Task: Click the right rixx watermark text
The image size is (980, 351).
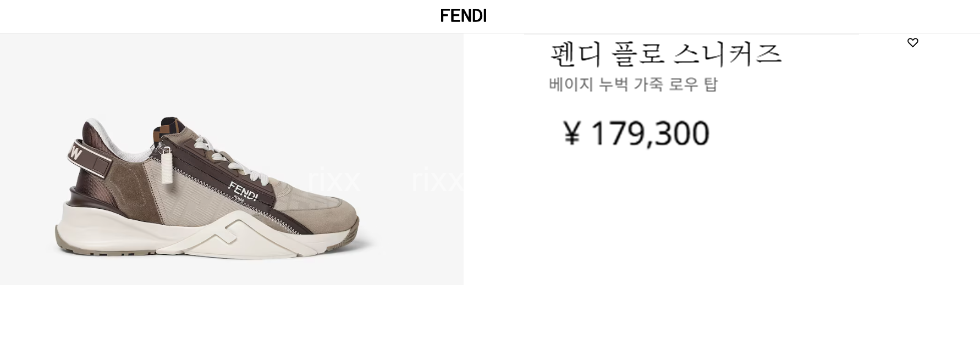Action: pyautogui.click(x=437, y=180)
